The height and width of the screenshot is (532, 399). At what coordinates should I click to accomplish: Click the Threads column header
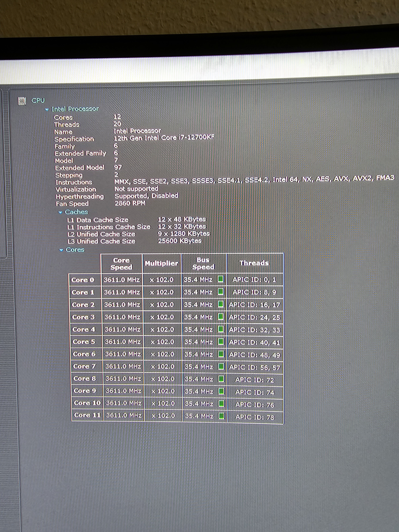coord(254,263)
